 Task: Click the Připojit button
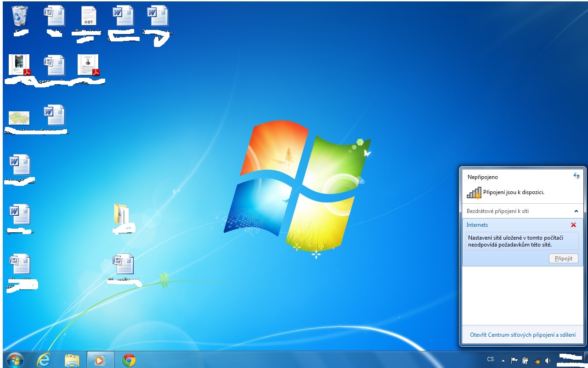pyautogui.click(x=564, y=259)
